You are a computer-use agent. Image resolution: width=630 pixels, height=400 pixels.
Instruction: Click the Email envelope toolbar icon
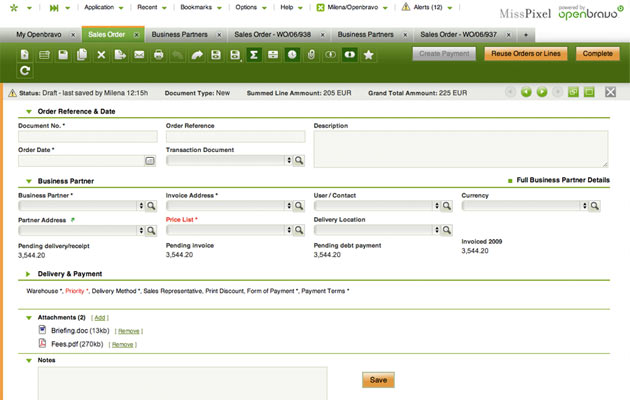pyautogui.click(x=139, y=55)
